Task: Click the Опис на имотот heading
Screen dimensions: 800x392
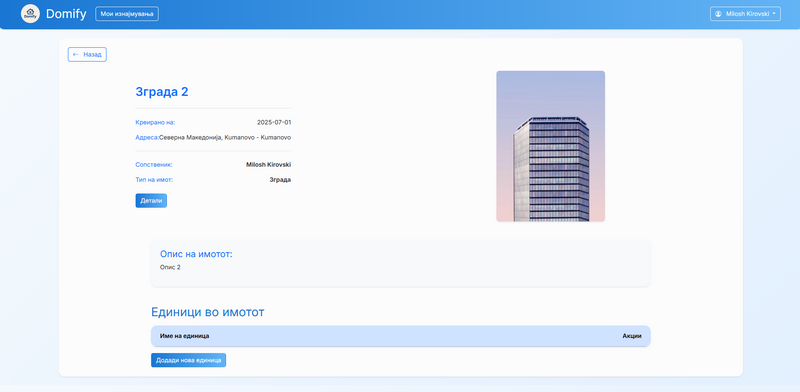Action: tap(196, 254)
